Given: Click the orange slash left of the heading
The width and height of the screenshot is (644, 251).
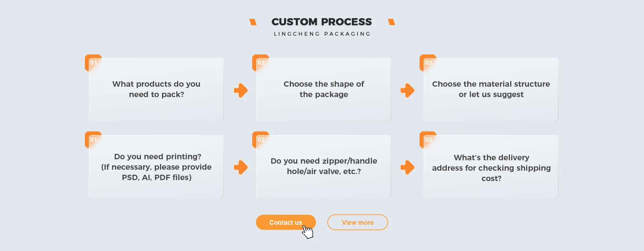Looking at the screenshot, I should 253,22.
